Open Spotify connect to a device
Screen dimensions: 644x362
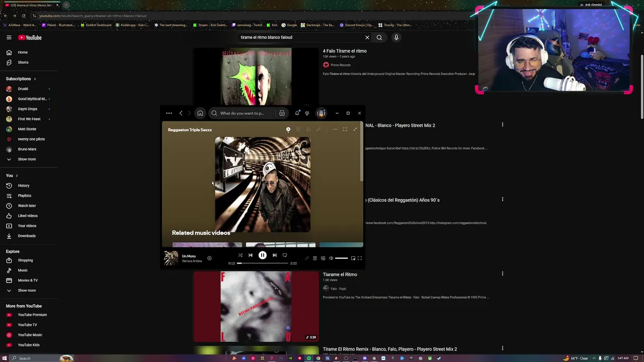[x=323, y=258]
